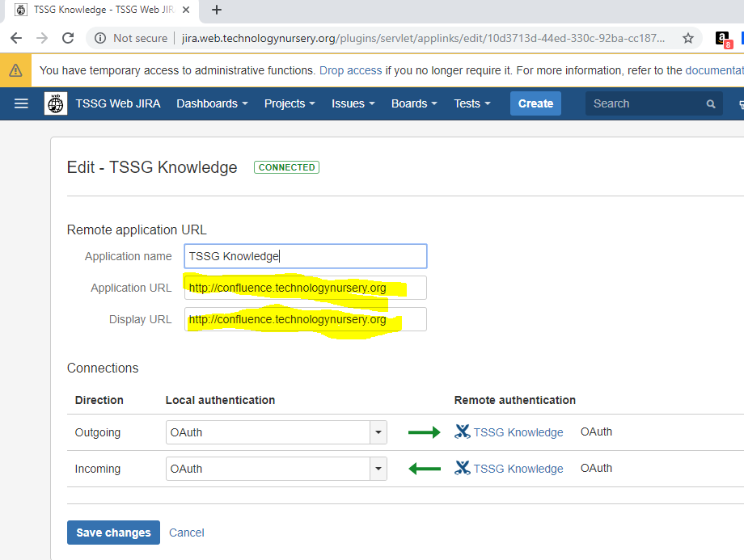
Task: Bookmark this page with the star icon
Action: pyautogui.click(x=688, y=38)
